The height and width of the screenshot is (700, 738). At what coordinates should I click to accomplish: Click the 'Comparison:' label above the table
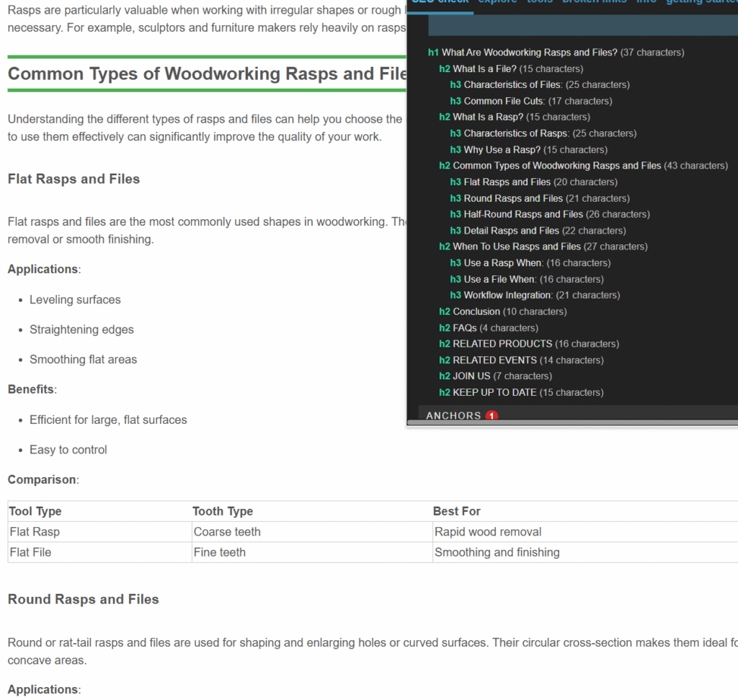point(43,479)
